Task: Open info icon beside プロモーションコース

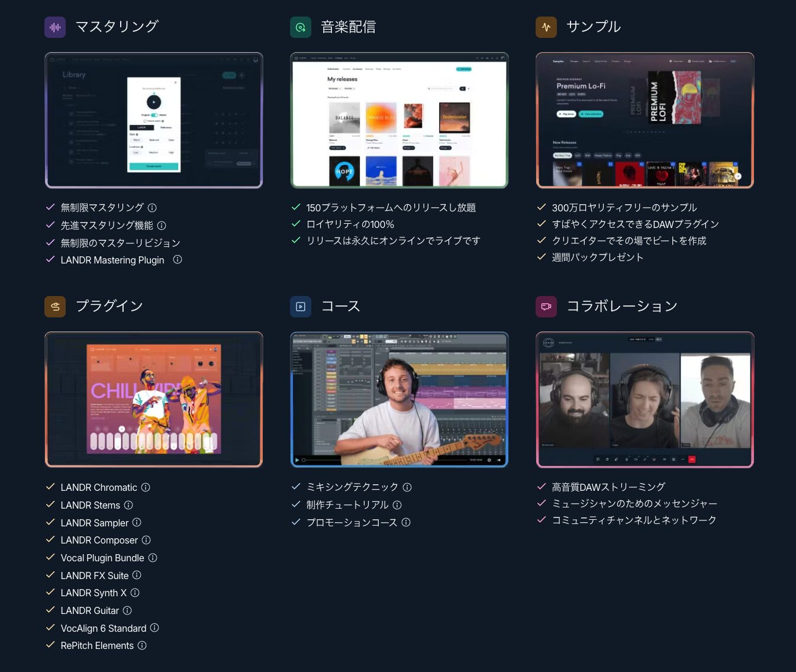Action: (406, 522)
